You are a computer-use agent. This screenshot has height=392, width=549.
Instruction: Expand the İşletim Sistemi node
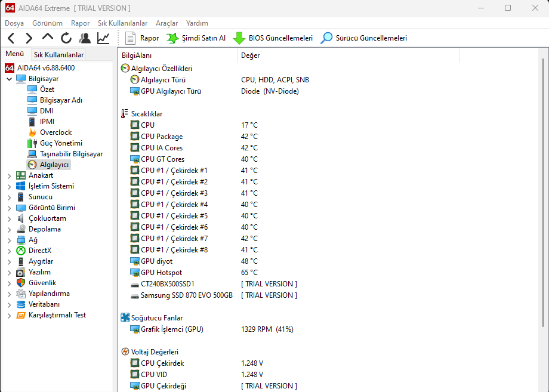(x=9, y=187)
